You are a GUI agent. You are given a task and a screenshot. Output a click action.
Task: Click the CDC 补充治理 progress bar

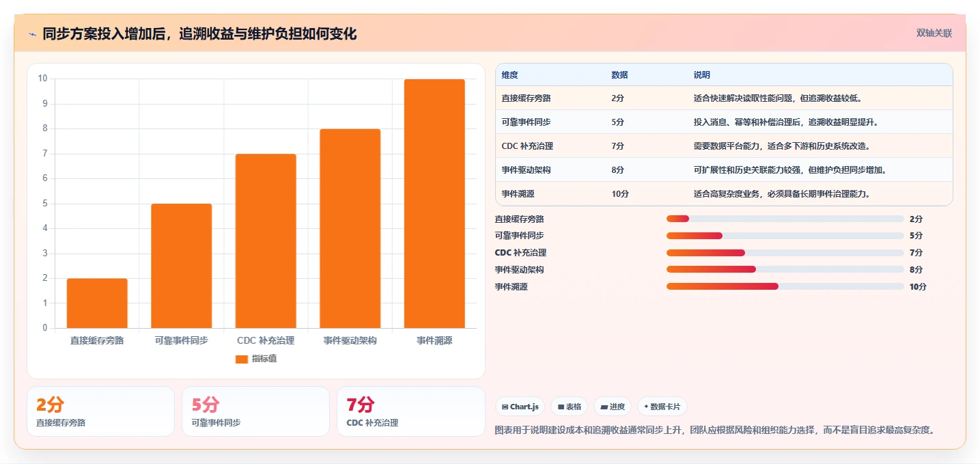point(785,253)
